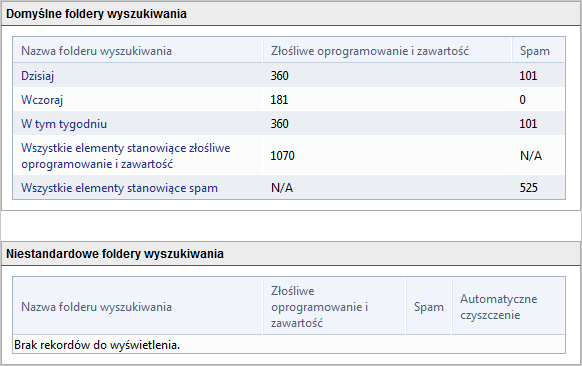This screenshot has width=582, height=366.
Task: Select the value 1070 for all malware items
Action: point(282,156)
